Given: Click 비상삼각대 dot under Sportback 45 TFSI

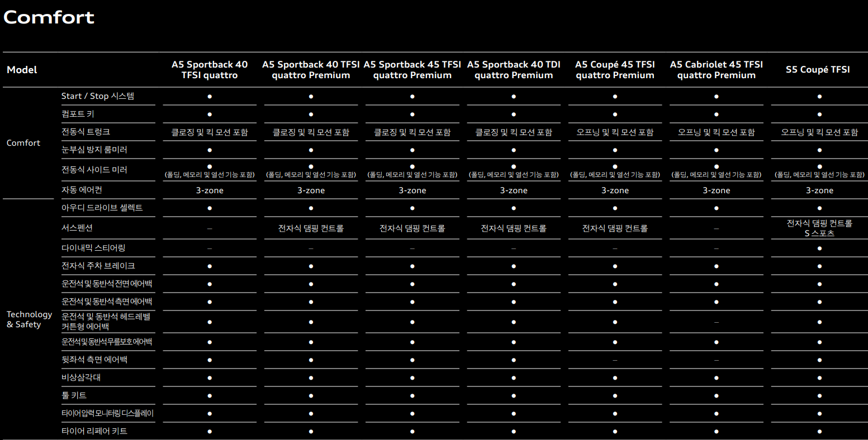Looking at the screenshot, I should [412, 377].
